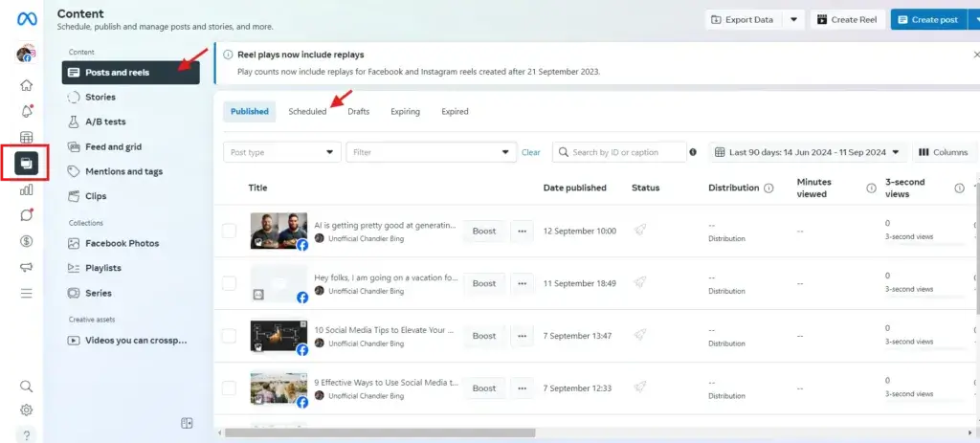Viewport: 980px width, 443px height.
Task: Boost the 10 Social Media Tips post
Action: [x=484, y=336]
